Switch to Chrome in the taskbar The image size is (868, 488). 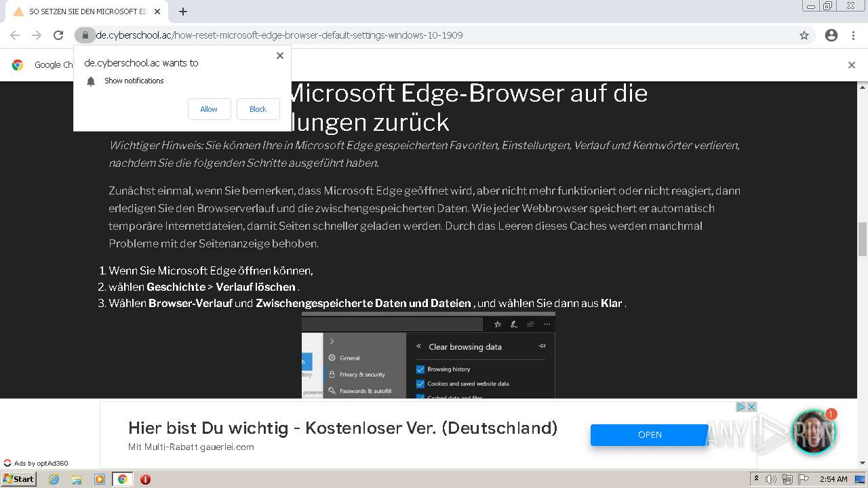pyautogui.click(x=122, y=479)
